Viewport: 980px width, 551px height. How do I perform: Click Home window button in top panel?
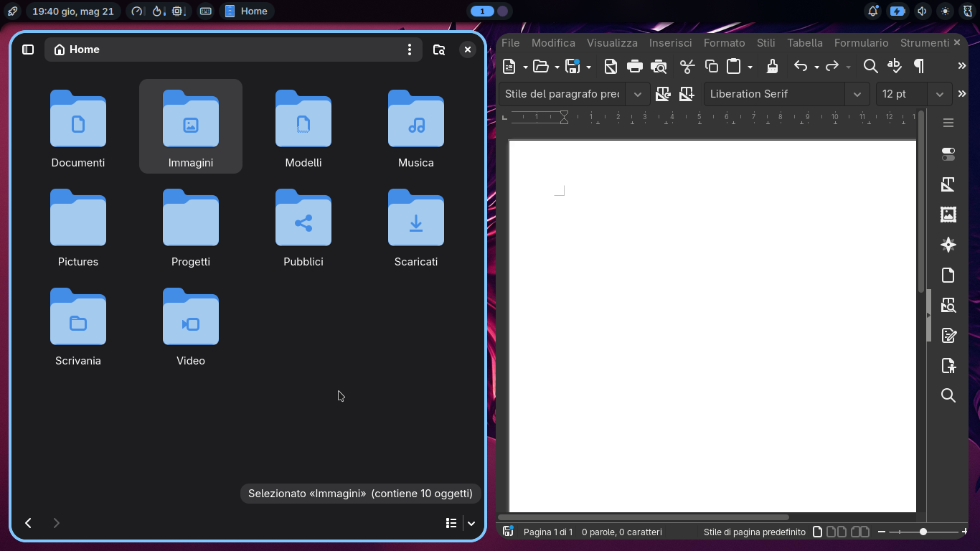pos(247,11)
